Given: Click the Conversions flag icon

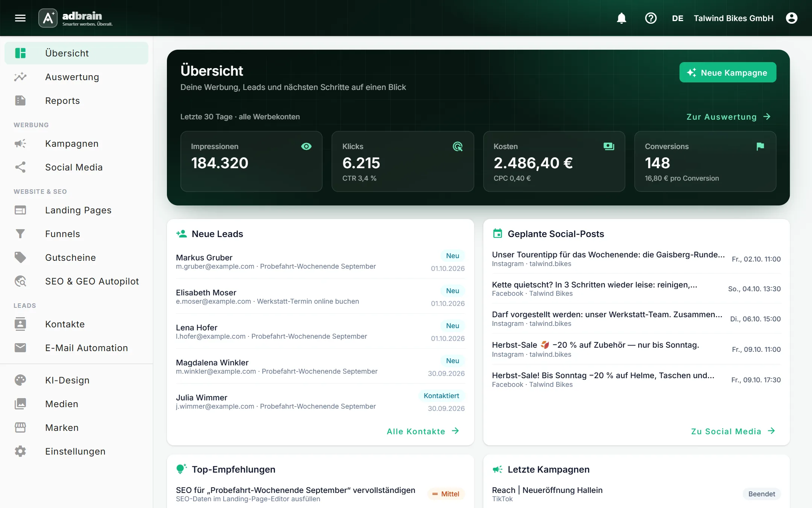Looking at the screenshot, I should pos(760,146).
